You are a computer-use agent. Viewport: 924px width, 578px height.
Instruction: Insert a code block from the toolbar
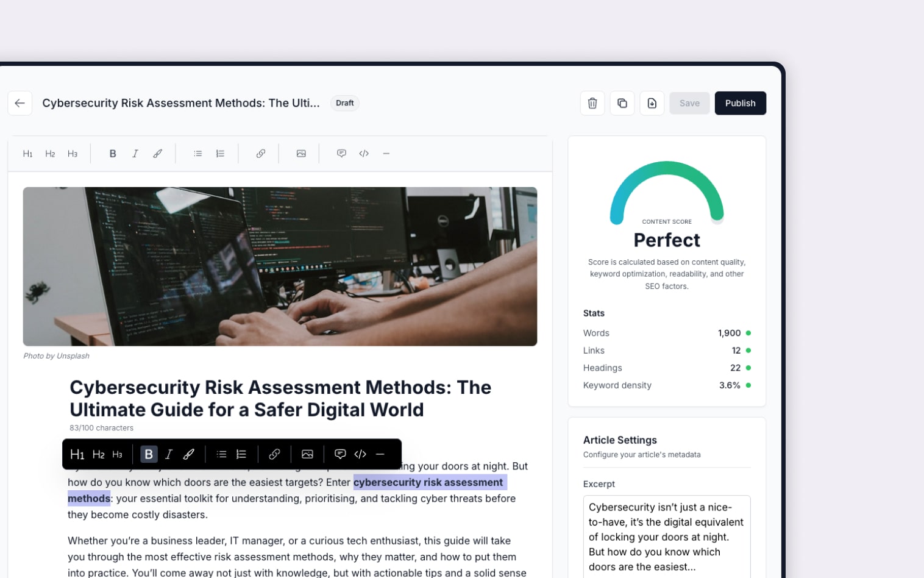[x=363, y=153]
